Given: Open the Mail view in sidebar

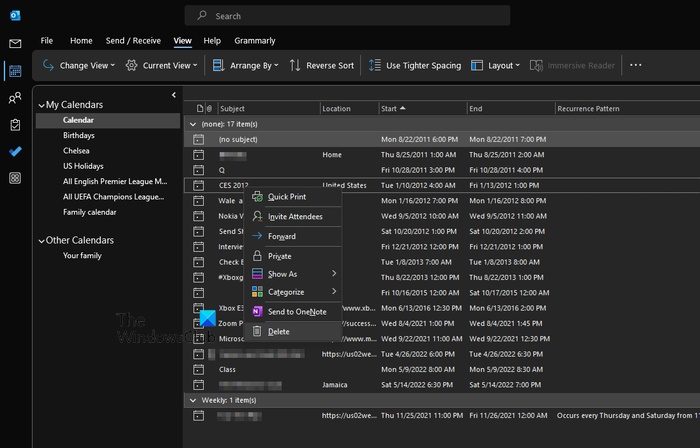Looking at the screenshot, I should 15,44.
